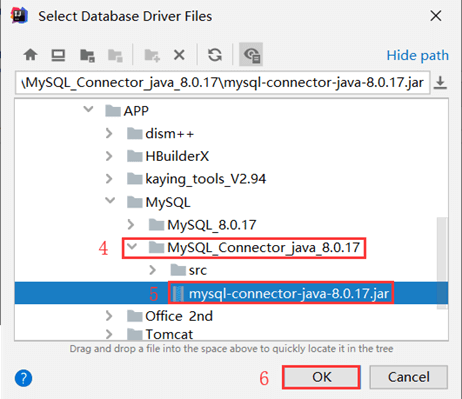The image size is (462, 399).
Task: Click the Hide path link
Action: coord(418,55)
